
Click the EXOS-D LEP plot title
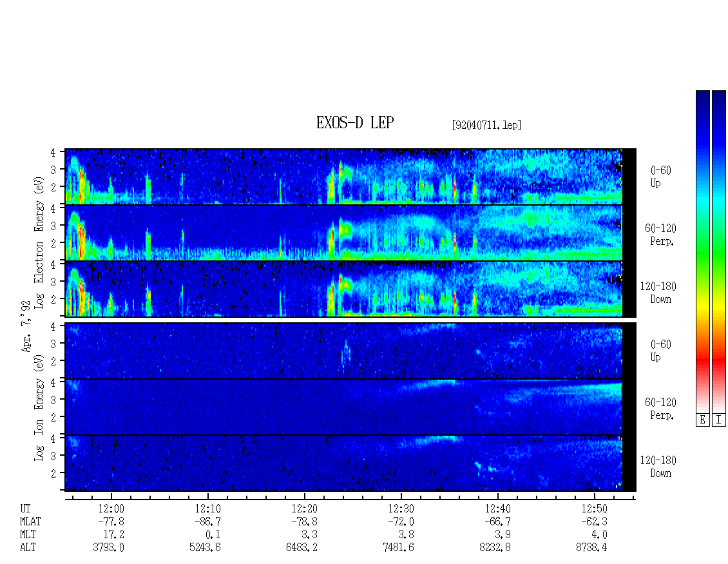(x=355, y=122)
